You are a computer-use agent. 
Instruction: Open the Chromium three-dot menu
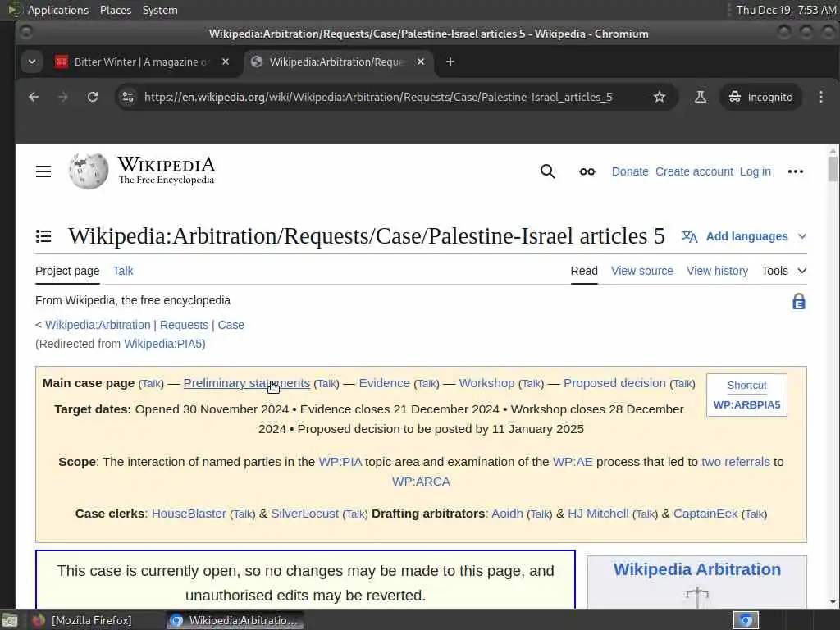(x=820, y=97)
